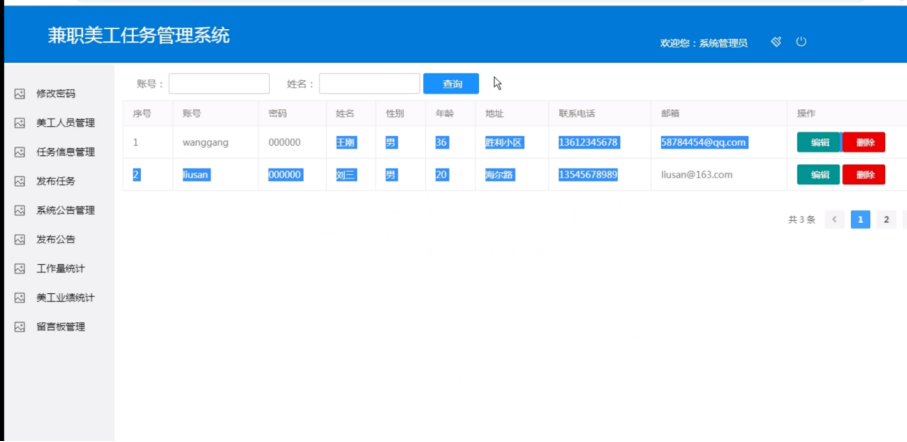Image resolution: width=907 pixels, height=442 pixels.
Task: Click the icon beside 系统公告管理
Action: pos(20,210)
